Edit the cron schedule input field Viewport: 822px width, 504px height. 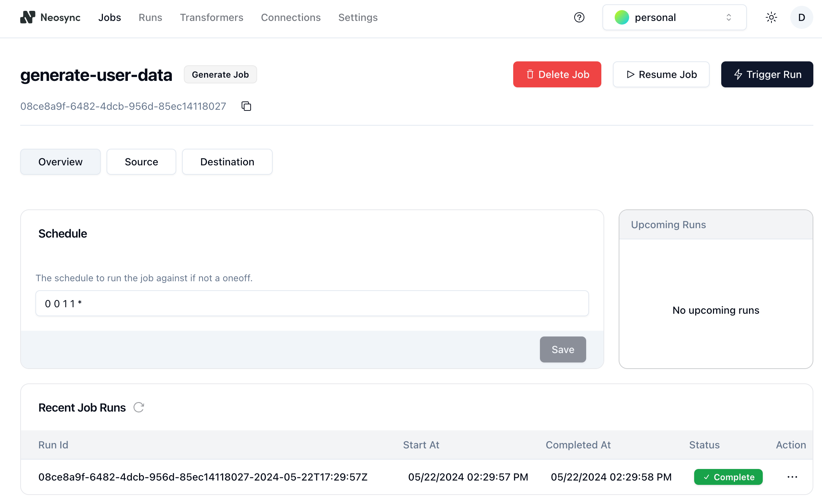pos(312,303)
